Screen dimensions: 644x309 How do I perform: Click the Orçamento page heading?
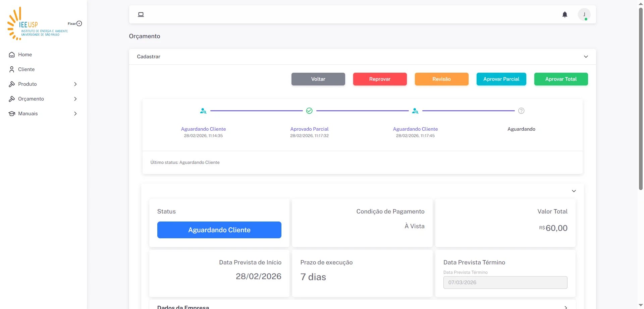coord(145,36)
